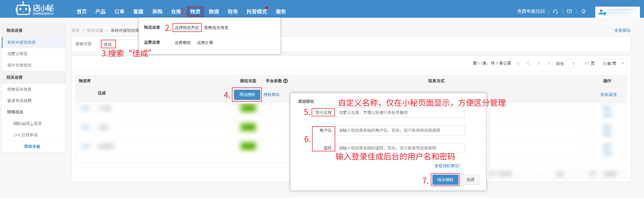
Task: Jump to the last page arrow
Action: [549, 63]
